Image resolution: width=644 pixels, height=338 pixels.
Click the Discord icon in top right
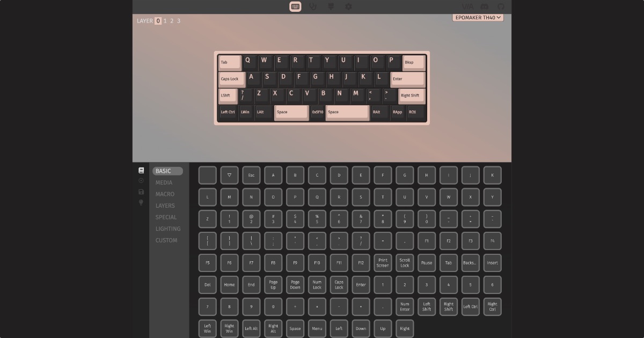(x=485, y=6)
